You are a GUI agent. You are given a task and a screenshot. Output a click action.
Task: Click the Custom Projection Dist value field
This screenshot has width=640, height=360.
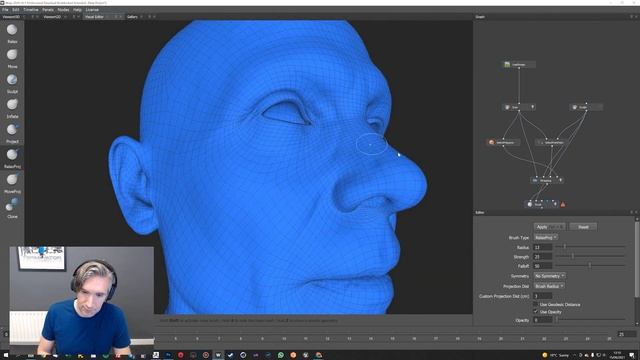click(543, 296)
